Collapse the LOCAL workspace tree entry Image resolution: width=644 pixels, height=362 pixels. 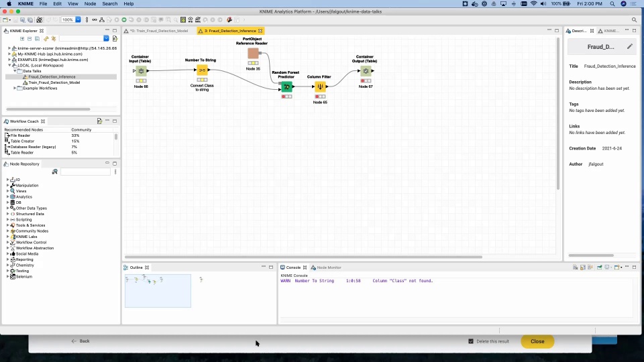point(9,65)
